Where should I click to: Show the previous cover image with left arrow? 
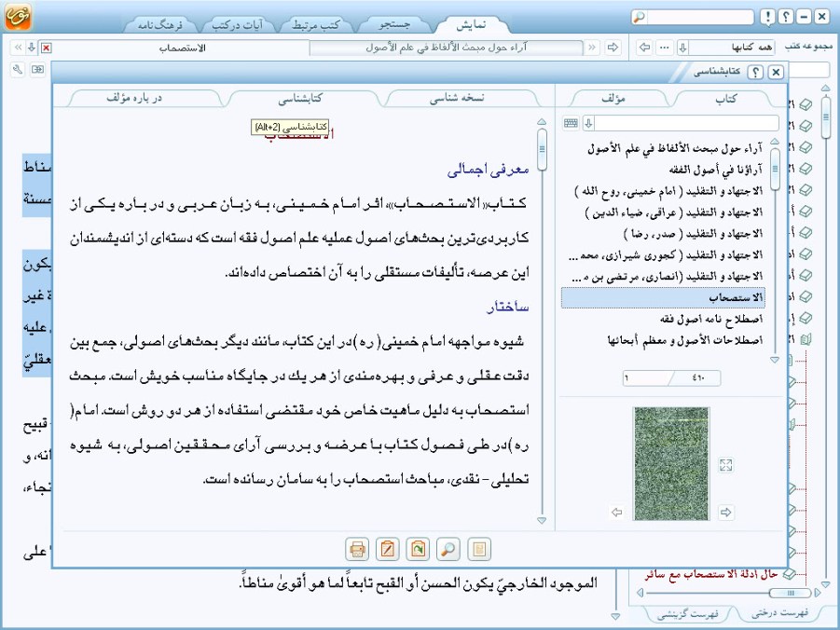(x=617, y=513)
